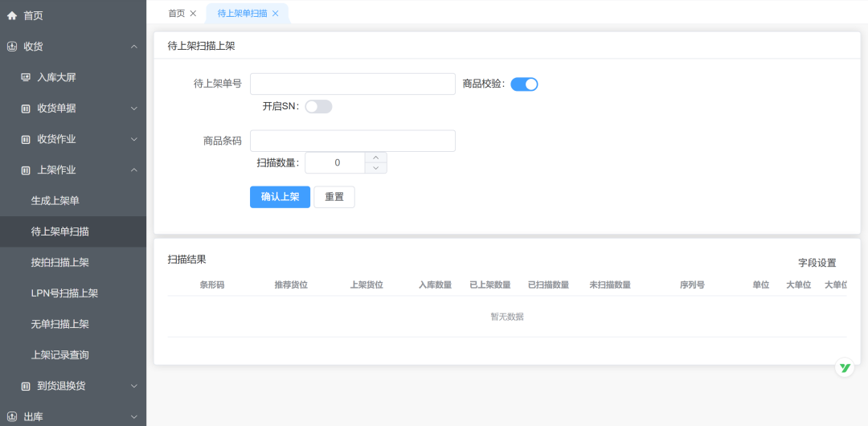Viewport: 868px width, 426px height.
Task: Click the 收货单据 document icon
Action: point(26,109)
